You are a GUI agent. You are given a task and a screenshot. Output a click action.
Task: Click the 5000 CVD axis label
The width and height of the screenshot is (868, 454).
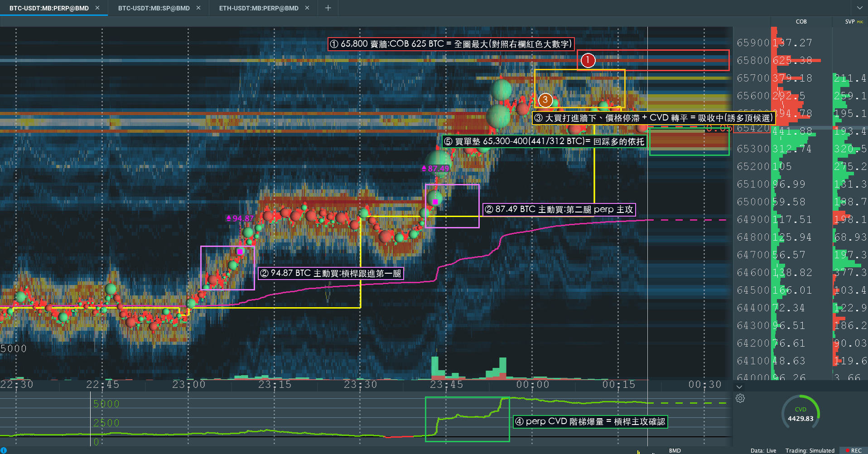106,404
